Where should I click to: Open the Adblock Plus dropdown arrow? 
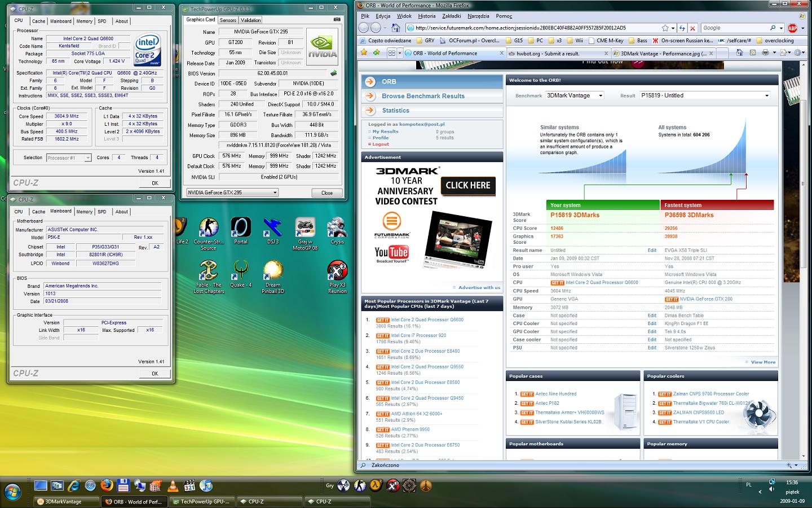click(803, 28)
